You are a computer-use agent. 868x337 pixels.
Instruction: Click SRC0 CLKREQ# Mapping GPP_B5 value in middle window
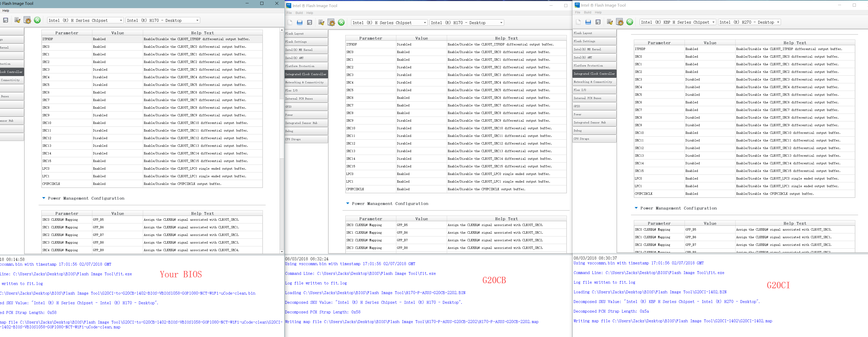tap(421, 225)
